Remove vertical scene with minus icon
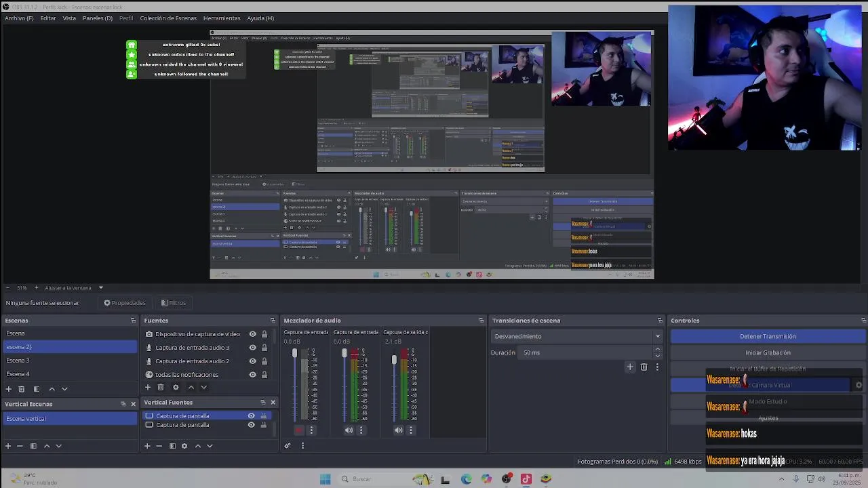Image resolution: width=868 pixels, height=488 pixels. pos(20,446)
